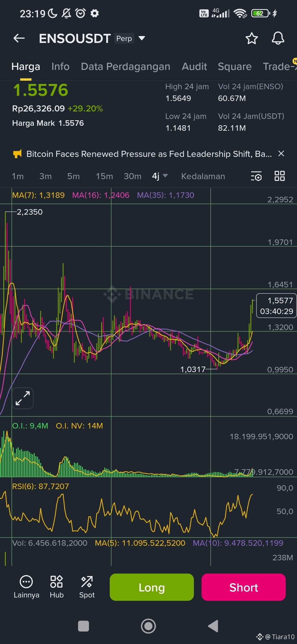Tap Android back triangle button
This screenshot has width=297, height=644.
click(x=213, y=626)
